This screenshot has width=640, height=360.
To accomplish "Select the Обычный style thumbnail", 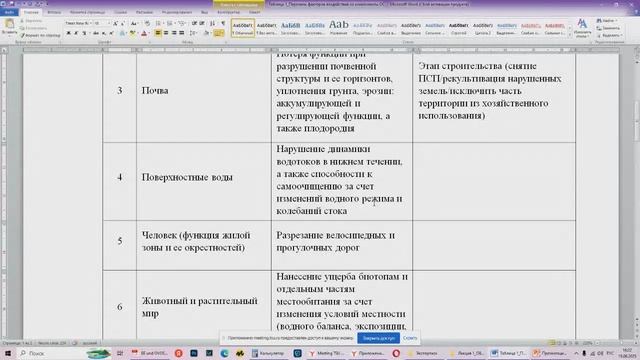I will (243, 28).
